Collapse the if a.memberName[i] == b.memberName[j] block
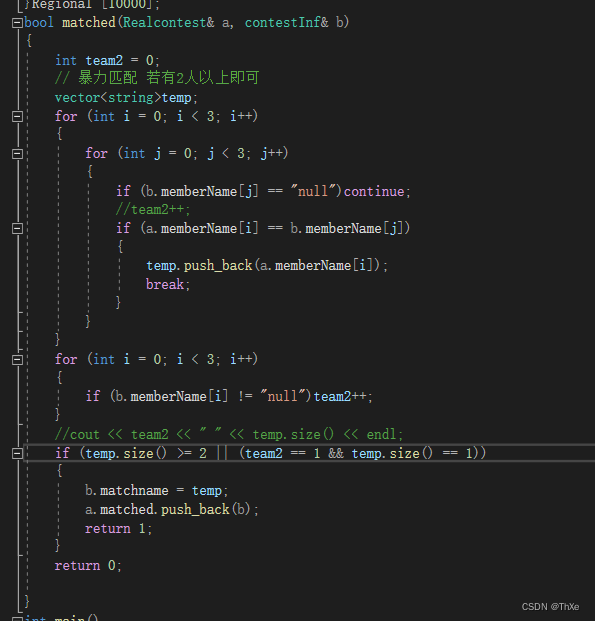This screenshot has width=595, height=621. pos(17,229)
